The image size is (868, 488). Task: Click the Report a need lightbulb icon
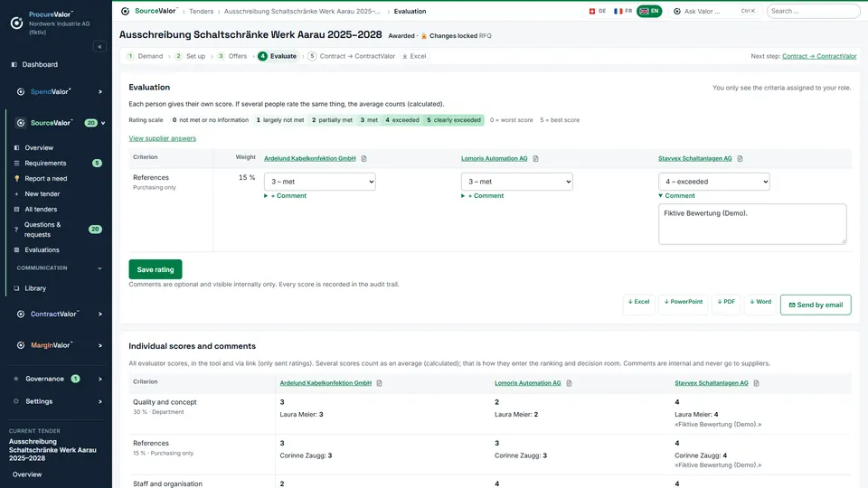[16, 179]
